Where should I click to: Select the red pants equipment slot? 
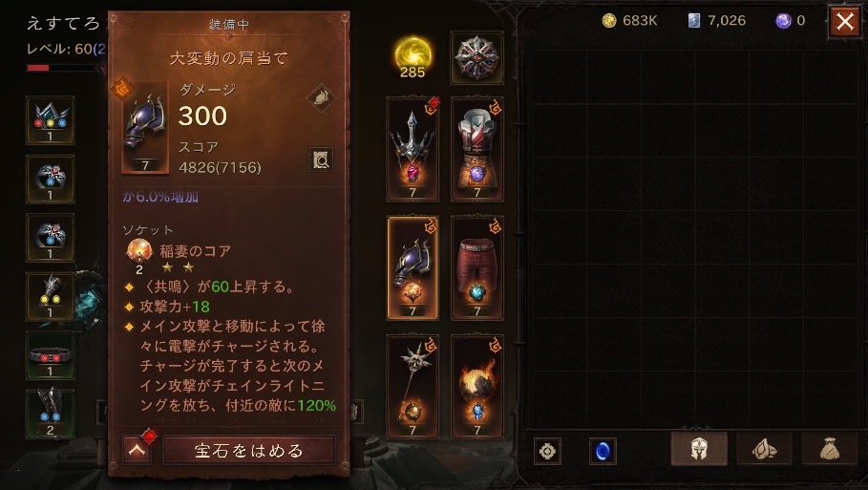[477, 268]
